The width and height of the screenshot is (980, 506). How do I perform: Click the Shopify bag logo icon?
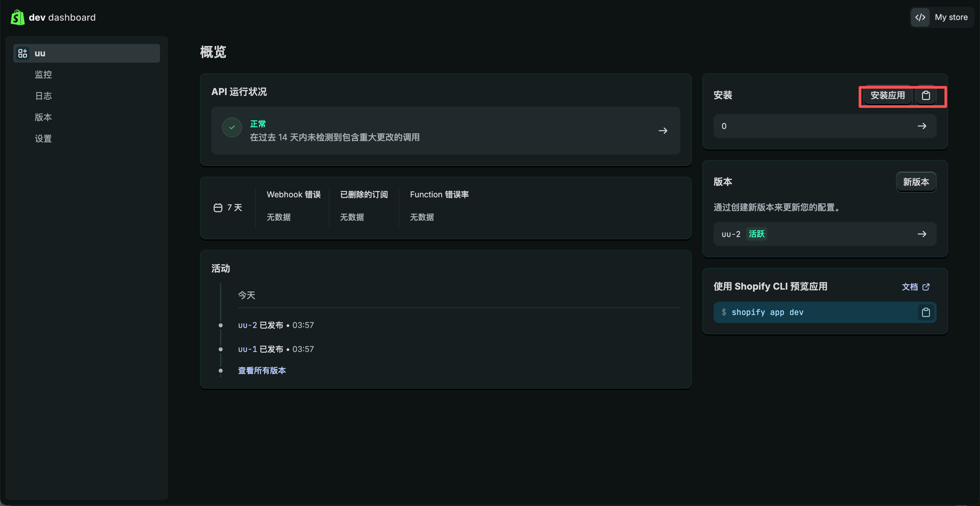[17, 18]
